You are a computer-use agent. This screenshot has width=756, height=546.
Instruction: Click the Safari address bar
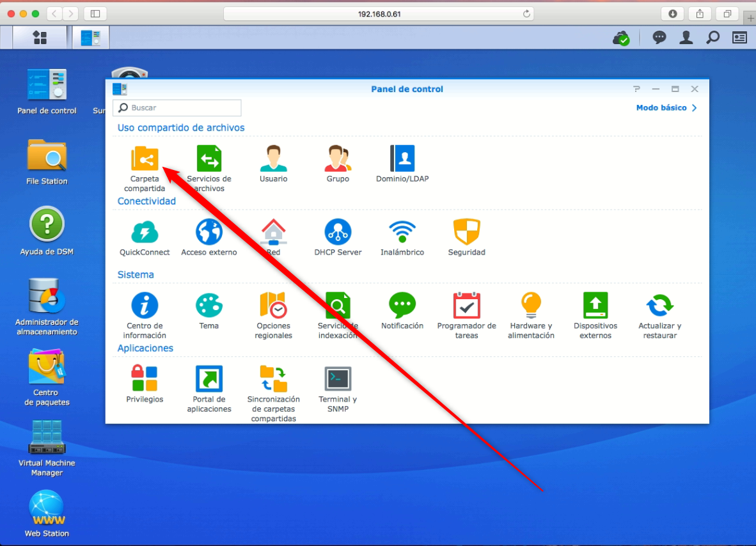click(379, 13)
